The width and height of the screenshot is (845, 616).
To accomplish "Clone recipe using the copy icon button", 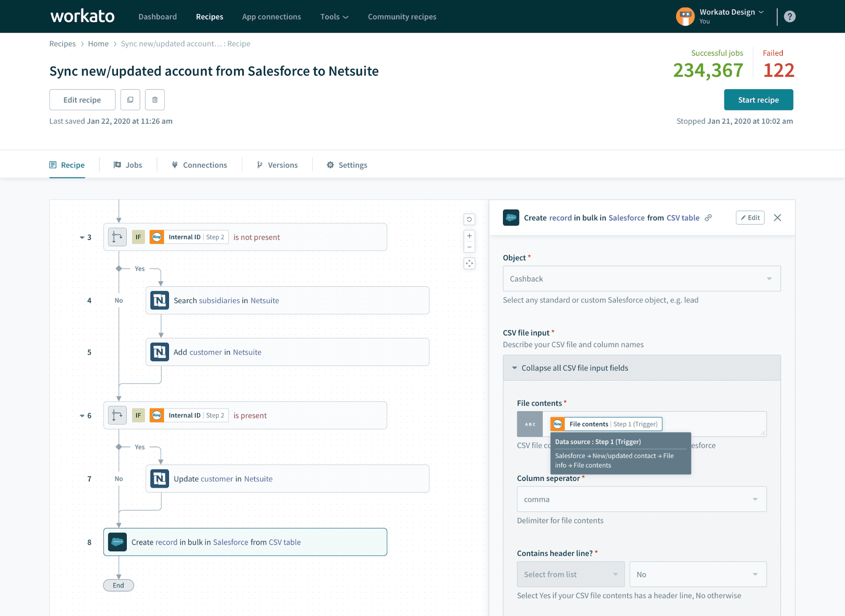I will 130,100.
